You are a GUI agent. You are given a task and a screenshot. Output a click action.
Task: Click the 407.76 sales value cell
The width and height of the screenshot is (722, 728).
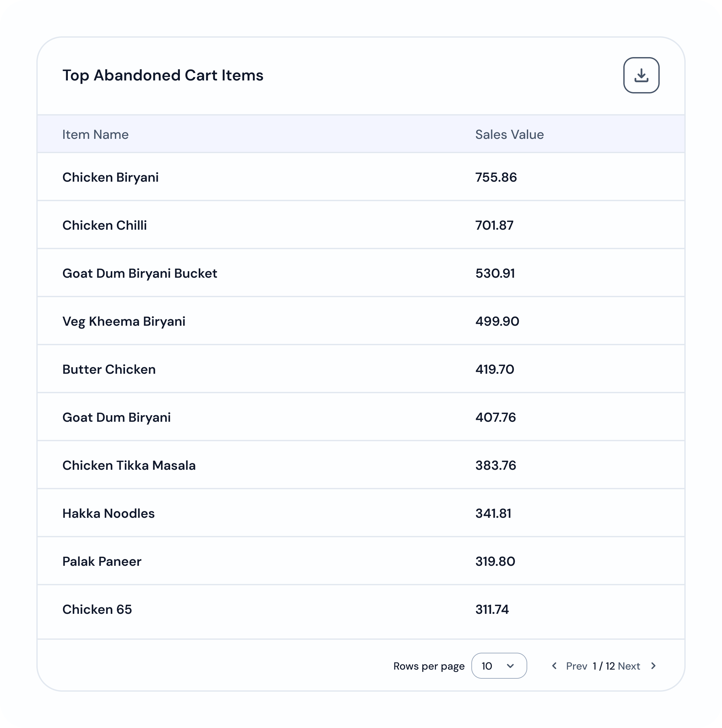(x=495, y=417)
